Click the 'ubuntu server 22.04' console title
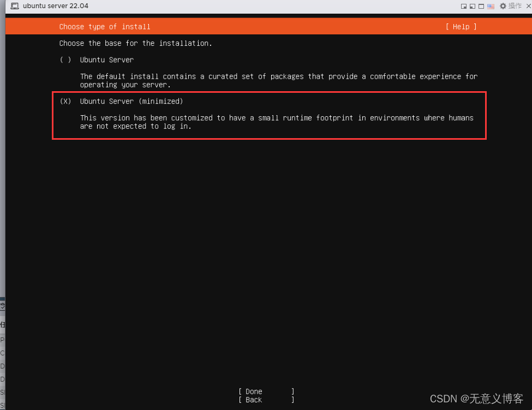This screenshot has width=532, height=410. click(56, 6)
